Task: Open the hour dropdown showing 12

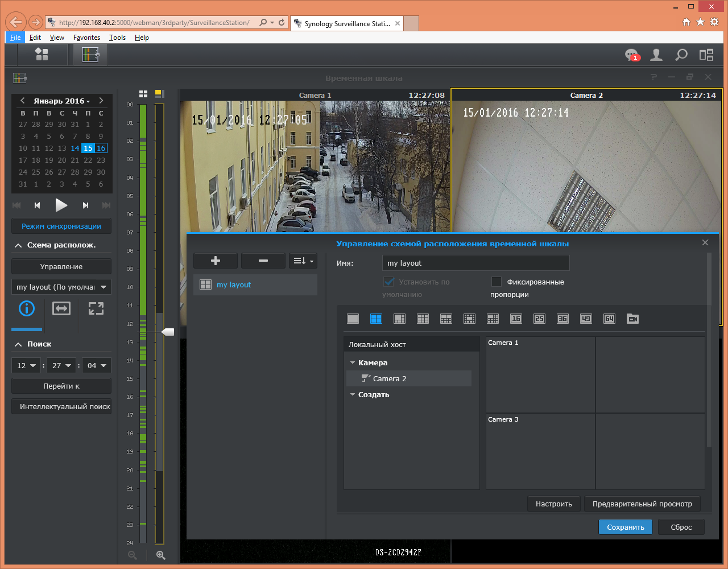Action: 26,365
